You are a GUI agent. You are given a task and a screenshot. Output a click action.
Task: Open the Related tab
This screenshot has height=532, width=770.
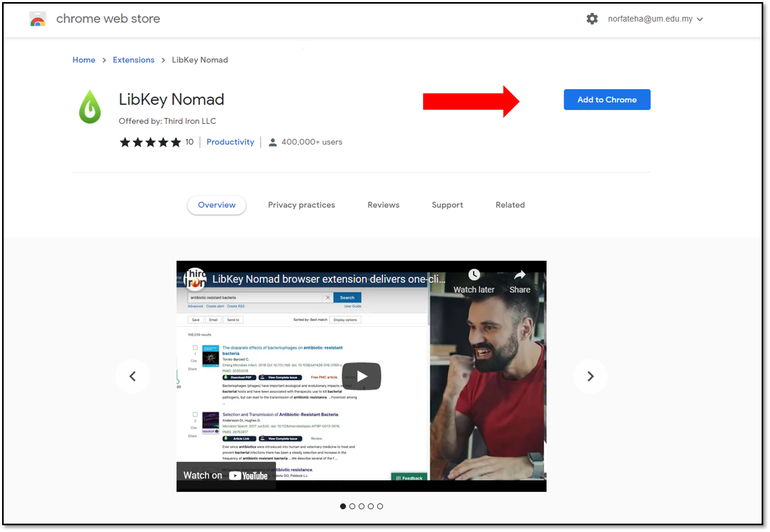tap(510, 205)
